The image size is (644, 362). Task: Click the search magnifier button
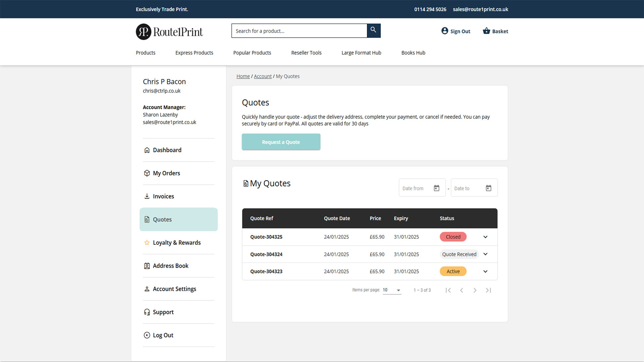tap(374, 31)
